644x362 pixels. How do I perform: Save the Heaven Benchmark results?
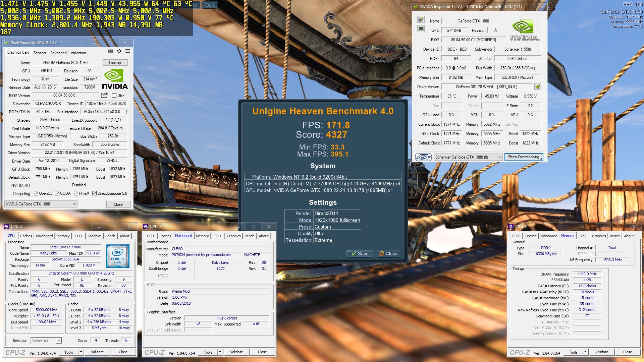[360, 254]
